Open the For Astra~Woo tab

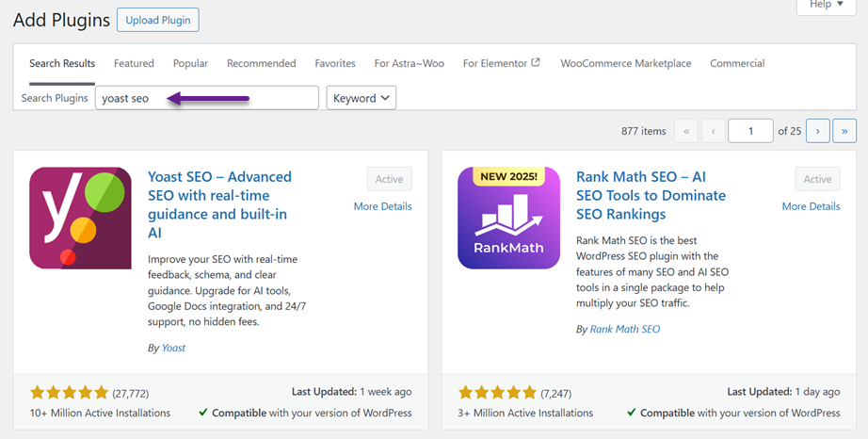pyautogui.click(x=410, y=64)
